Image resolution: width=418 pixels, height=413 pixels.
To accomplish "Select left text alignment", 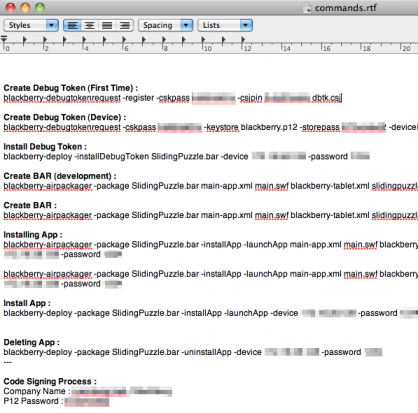I will [x=72, y=25].
